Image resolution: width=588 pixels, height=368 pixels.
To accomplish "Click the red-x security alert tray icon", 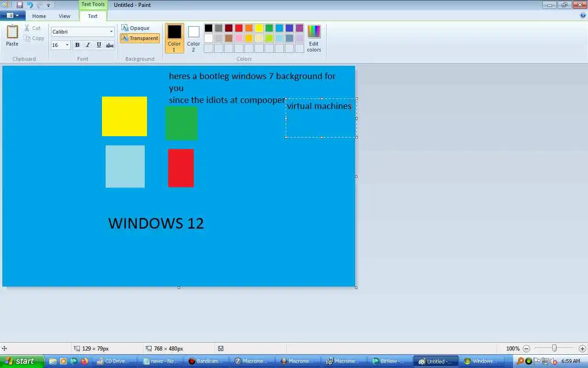I will 554,362.
